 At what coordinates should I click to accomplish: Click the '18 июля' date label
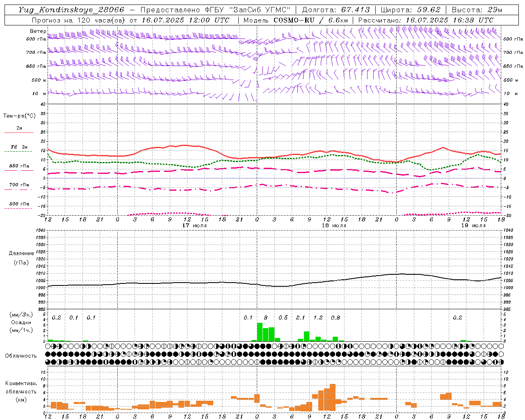coord(334,225)
